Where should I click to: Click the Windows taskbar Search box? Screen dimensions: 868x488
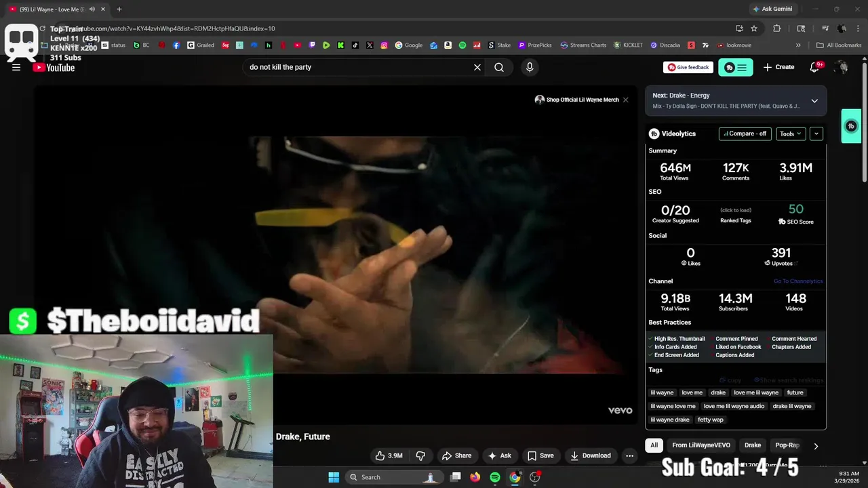393,477
